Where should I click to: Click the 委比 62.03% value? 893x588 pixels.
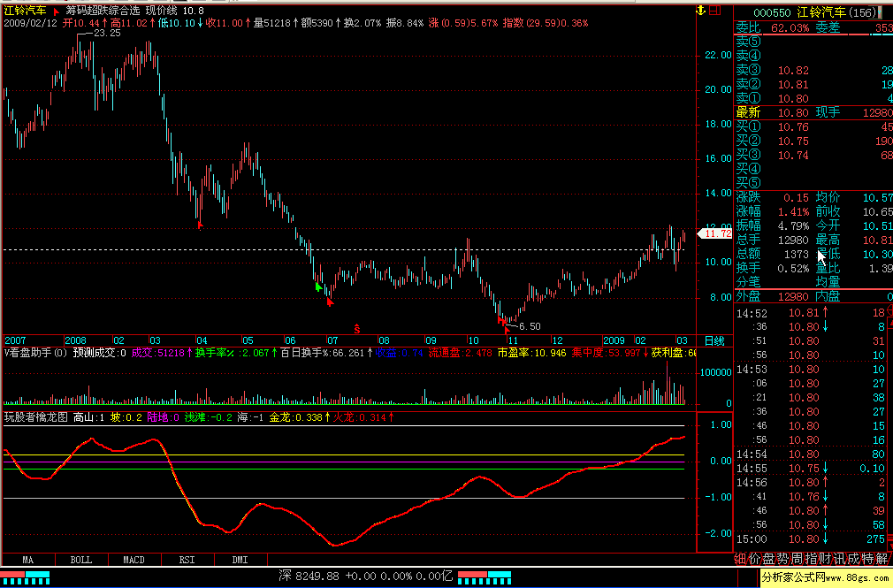(x=790, y=28)
